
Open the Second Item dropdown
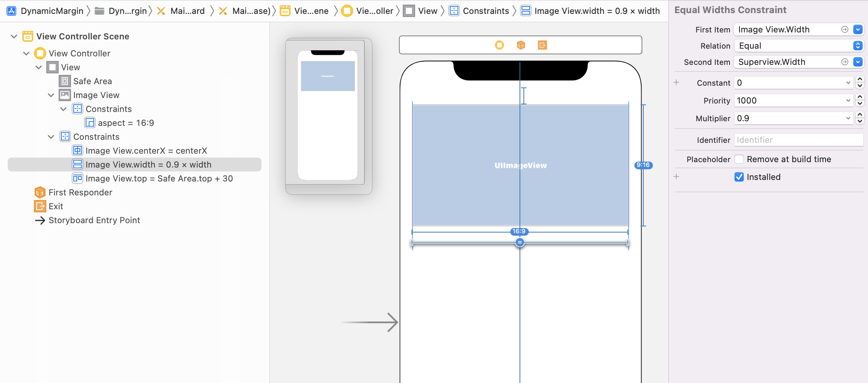pos(858,62)
